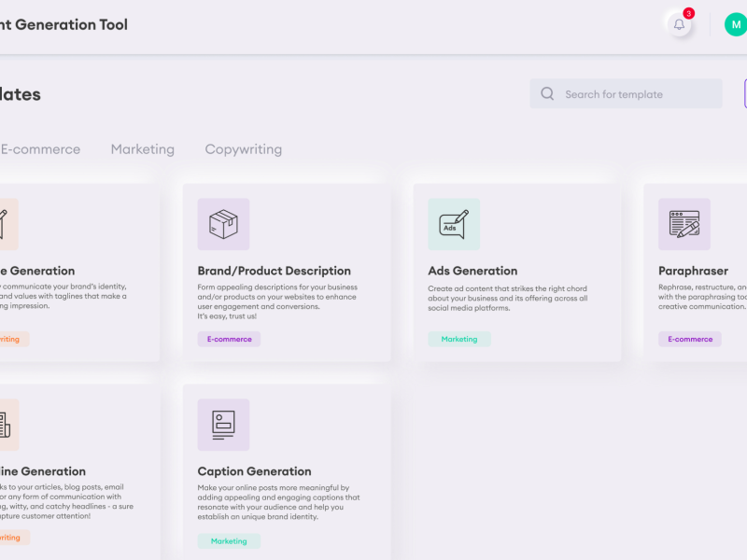Open the notifications bell

click(679, 25)
